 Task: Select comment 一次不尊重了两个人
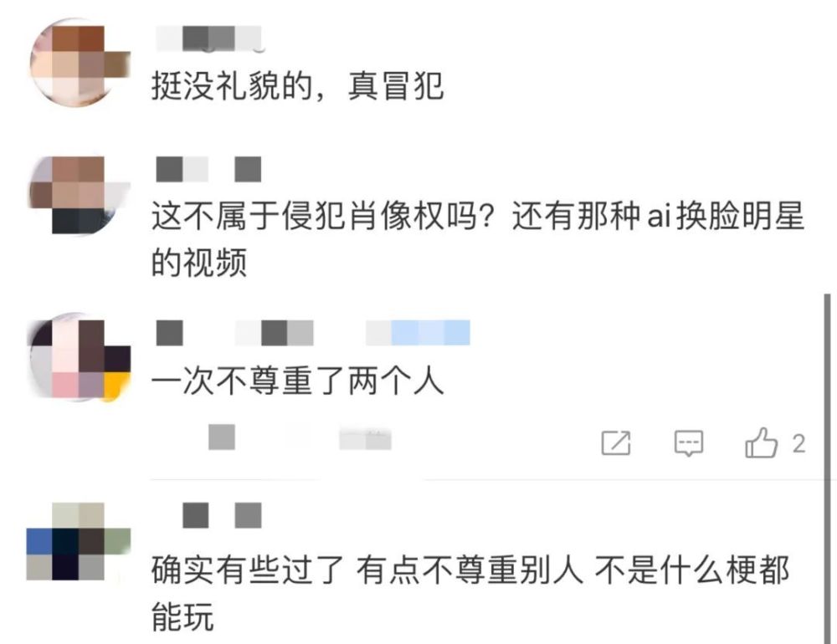coord(297,381)
